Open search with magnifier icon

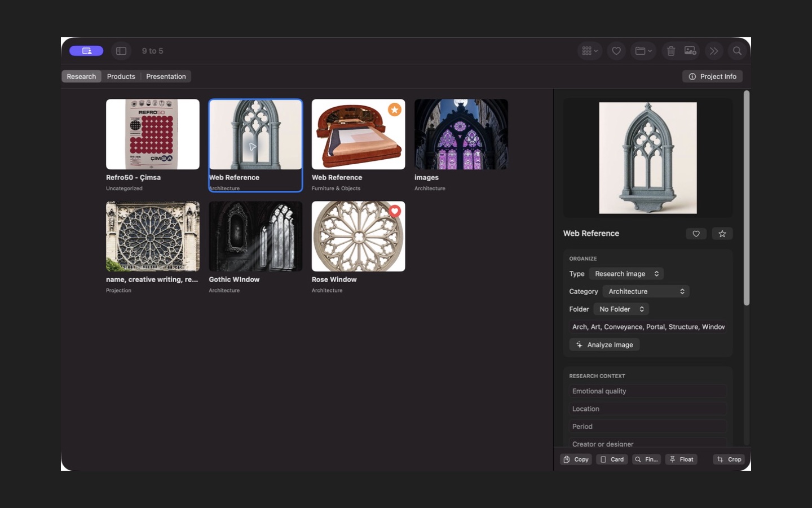click(737, 51)
